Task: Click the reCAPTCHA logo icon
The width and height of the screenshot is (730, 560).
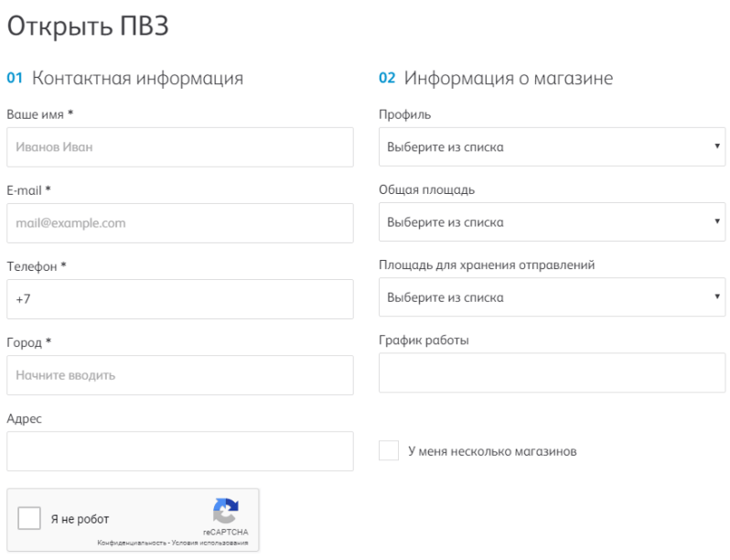Action: tap(225, 511)
